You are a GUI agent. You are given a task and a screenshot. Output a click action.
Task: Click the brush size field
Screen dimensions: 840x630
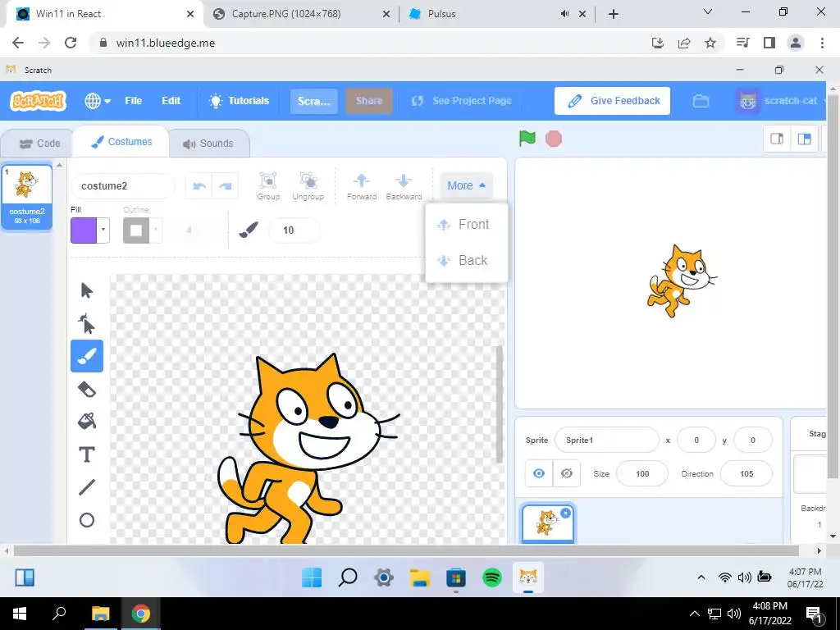click(x=294, y=231)
